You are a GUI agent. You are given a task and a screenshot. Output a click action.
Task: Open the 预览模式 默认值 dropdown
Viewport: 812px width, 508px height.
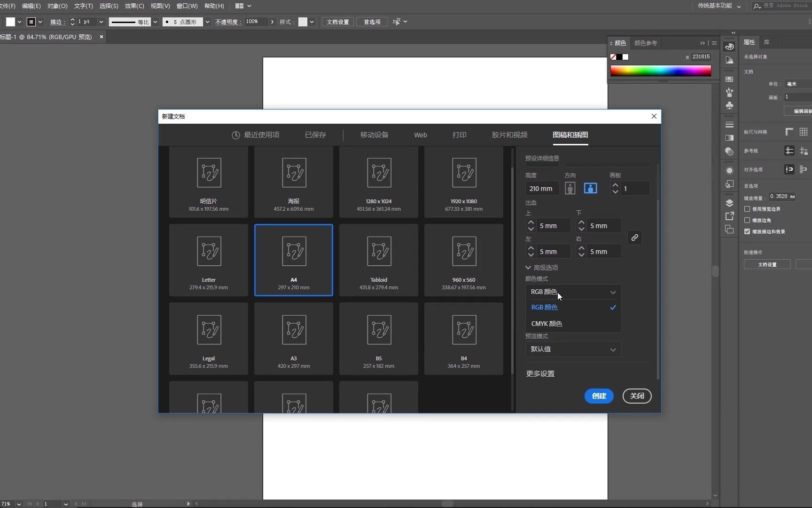[x=573, y=349]
